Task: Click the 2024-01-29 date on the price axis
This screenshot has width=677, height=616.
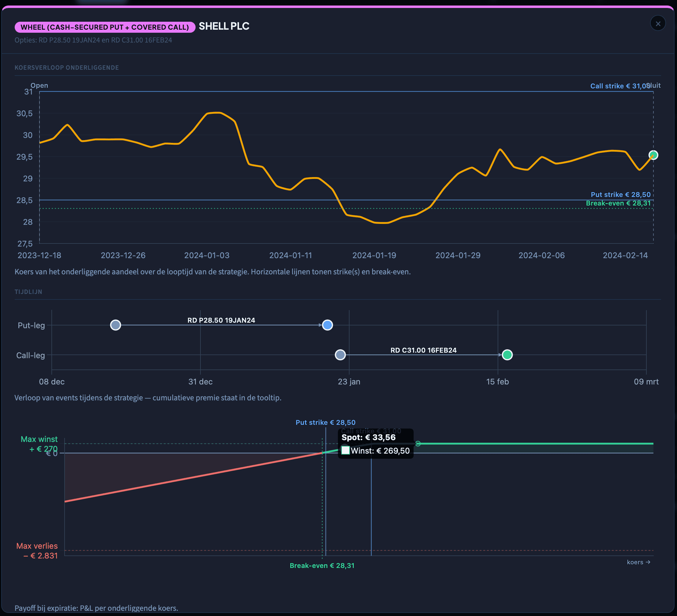Action: [458, 255]
